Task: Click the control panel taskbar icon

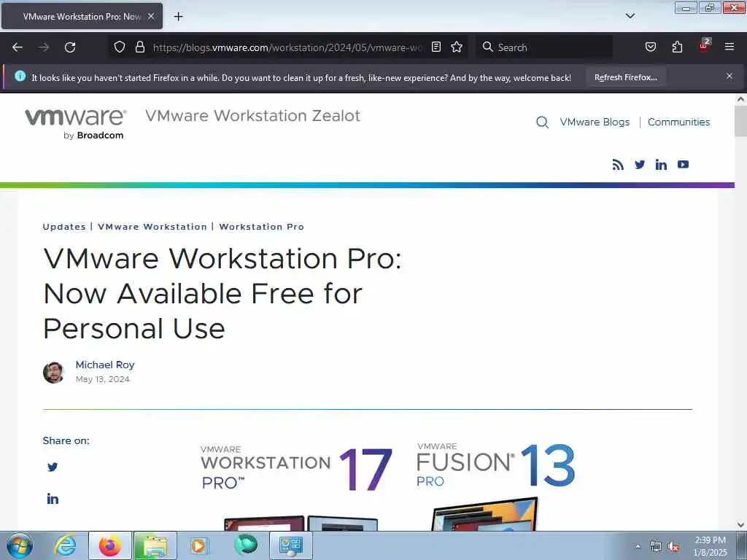Action: coord(291,545)
